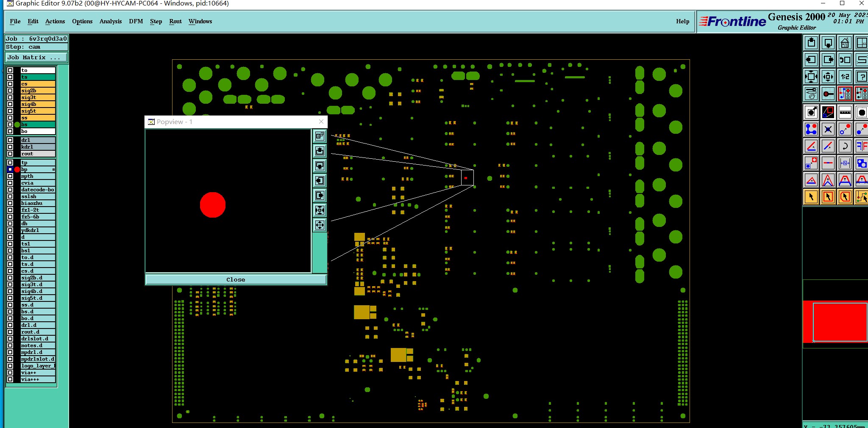Viewport: 868px width, 428px height.
Task: Click Close button in Popview window
Action: pyautogui.click(x=236, y=279)
